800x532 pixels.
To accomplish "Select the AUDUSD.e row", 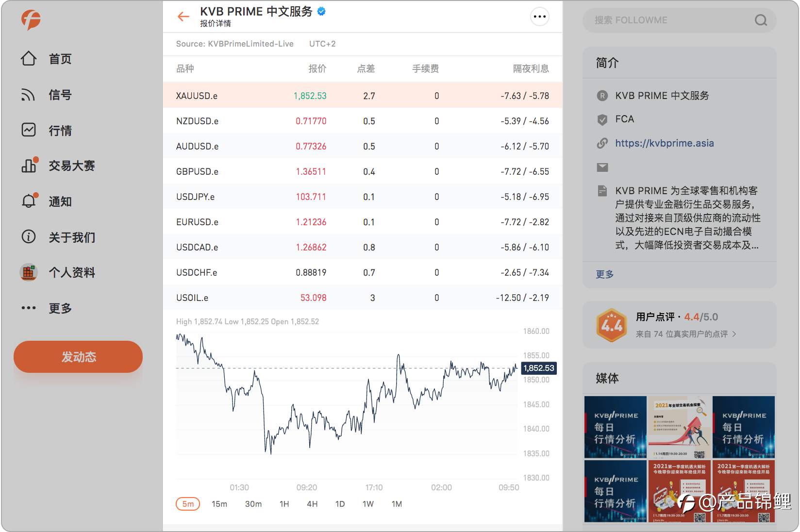I will coord(362,146).
